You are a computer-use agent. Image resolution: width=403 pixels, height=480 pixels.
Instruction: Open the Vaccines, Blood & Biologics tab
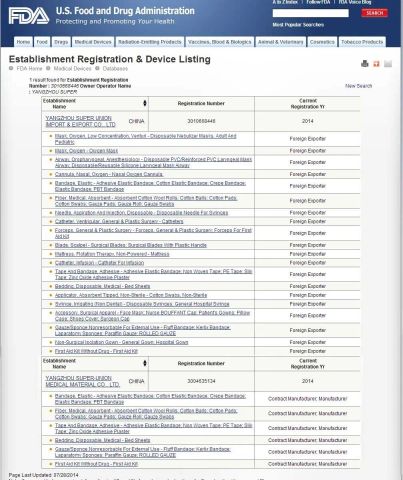click(220, 42)
